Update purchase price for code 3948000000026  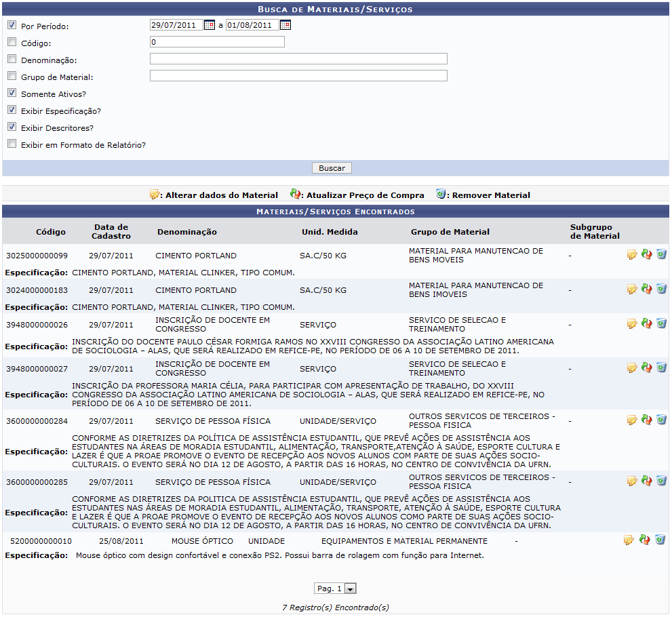point(646,323)
